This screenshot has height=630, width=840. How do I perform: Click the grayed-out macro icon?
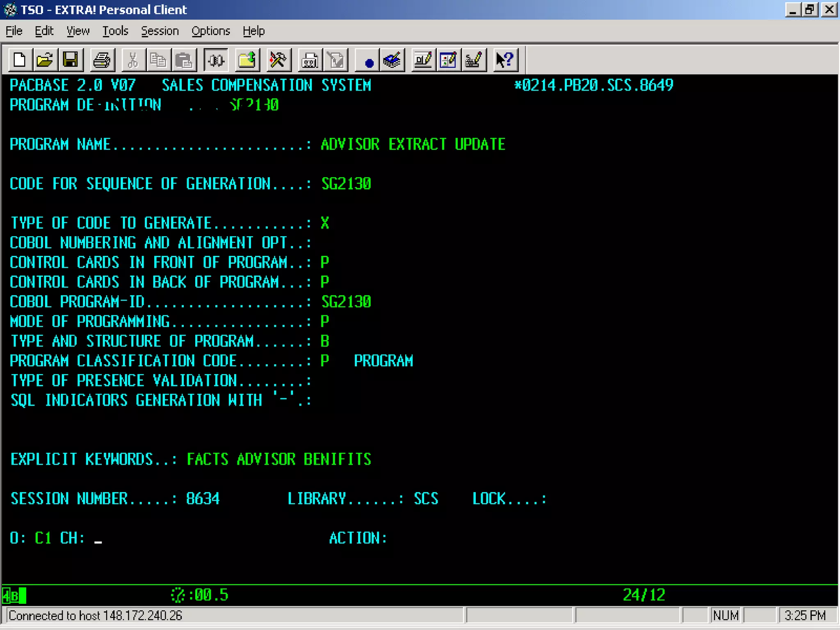(x=336, y=60)
